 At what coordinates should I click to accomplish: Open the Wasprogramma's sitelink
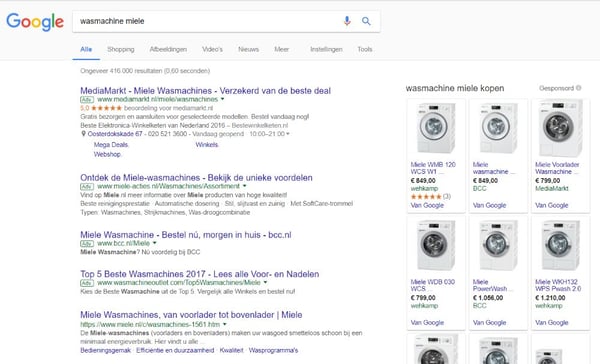273,350
